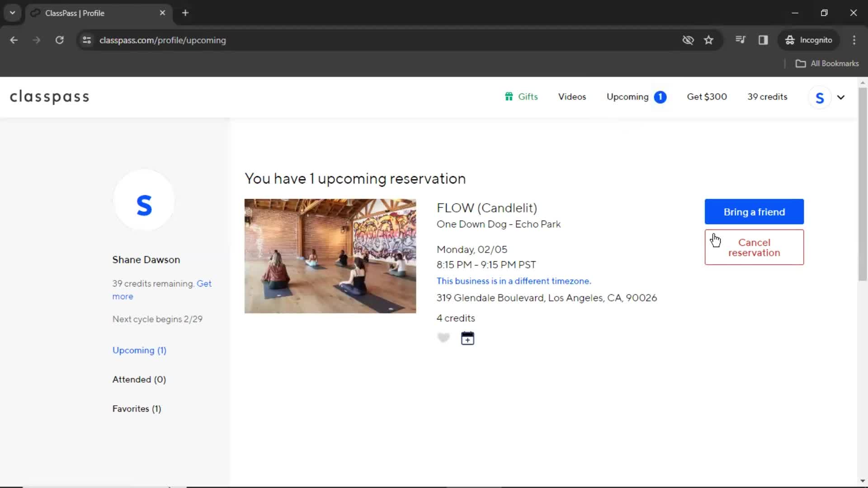Open 39 credits in the header

767,97
